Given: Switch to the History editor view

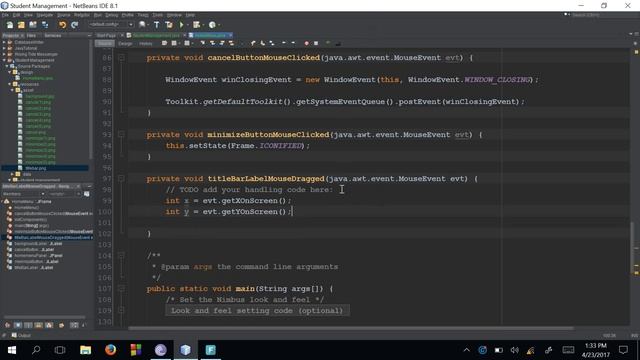Looking at the screenshot, I should (x=146, y=43).
